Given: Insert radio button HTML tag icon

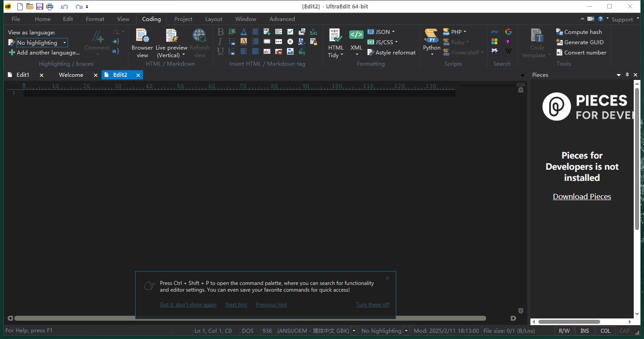Looking at the screenshot, I should pos(290,42).
